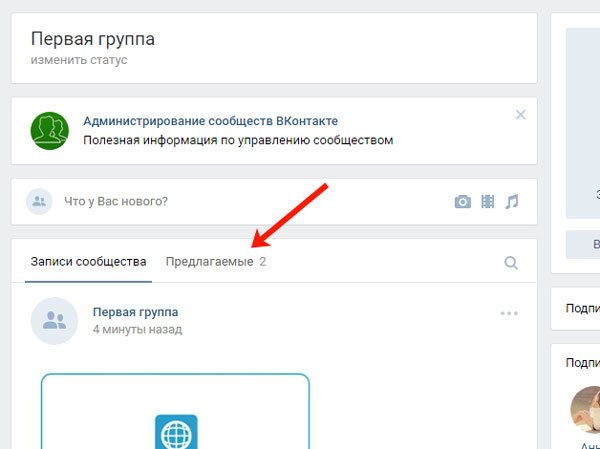Switch to Записи сообщества tab
600x449 pixels.
point(88,262)
